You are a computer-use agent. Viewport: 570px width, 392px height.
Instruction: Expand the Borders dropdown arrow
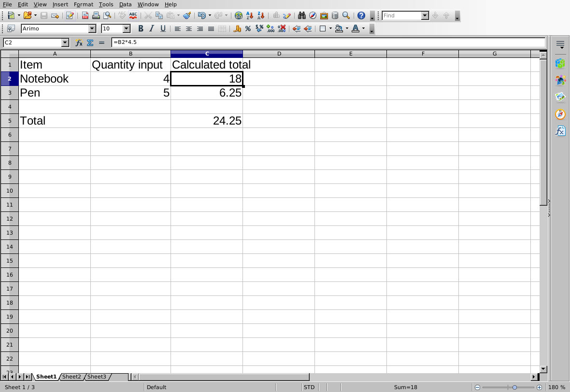coord(330,28)
